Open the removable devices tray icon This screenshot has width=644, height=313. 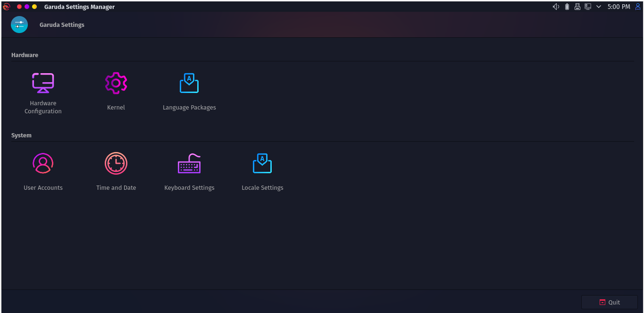coord(577,7)
